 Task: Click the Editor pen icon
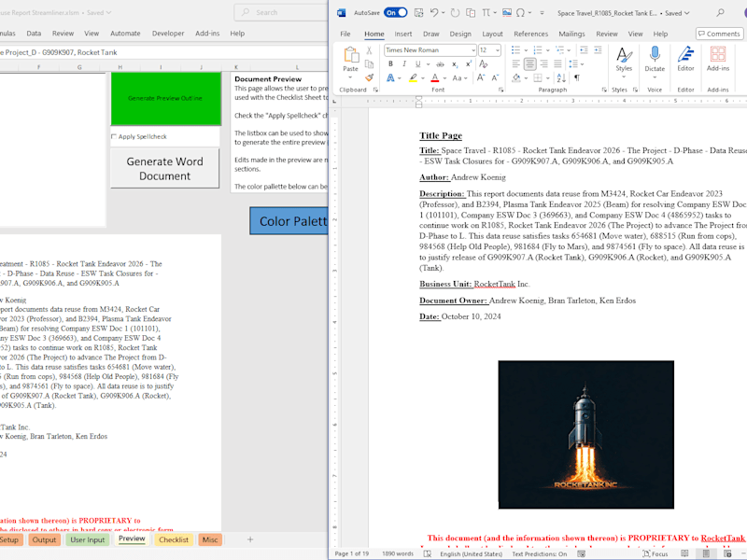[x=685, y=54]
